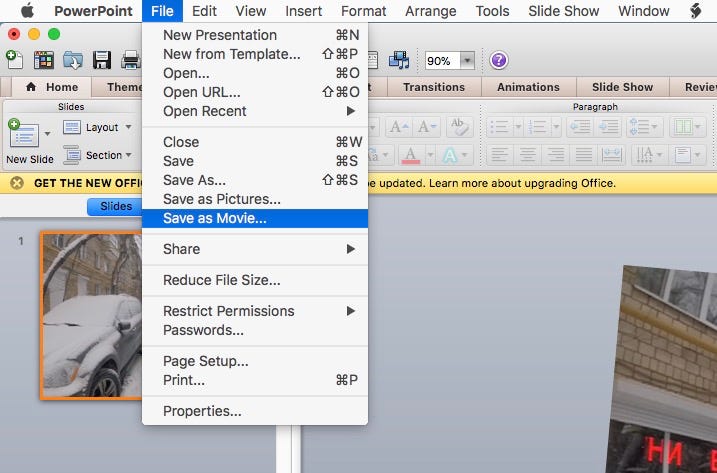Screen dimensions: 717x473
Task: Expand the Restrict Permissions submenu
Action: coord(255,311)
